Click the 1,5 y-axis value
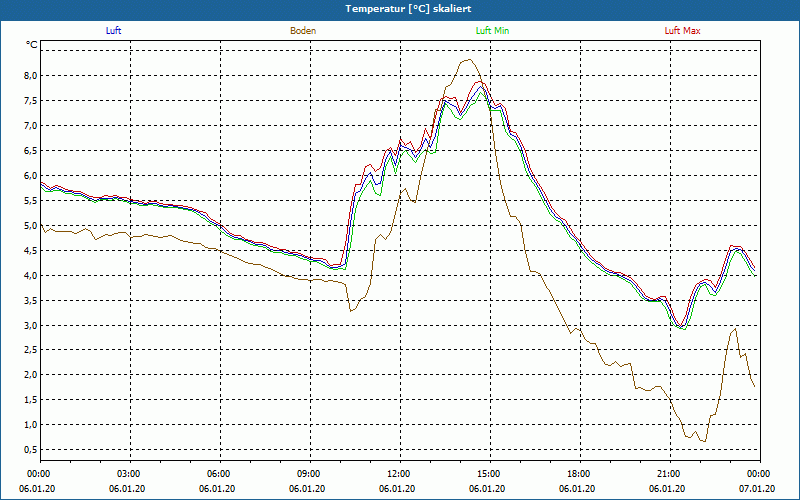Screen dimensions: 800x500 pyautogui.click(x=31, y=400)
